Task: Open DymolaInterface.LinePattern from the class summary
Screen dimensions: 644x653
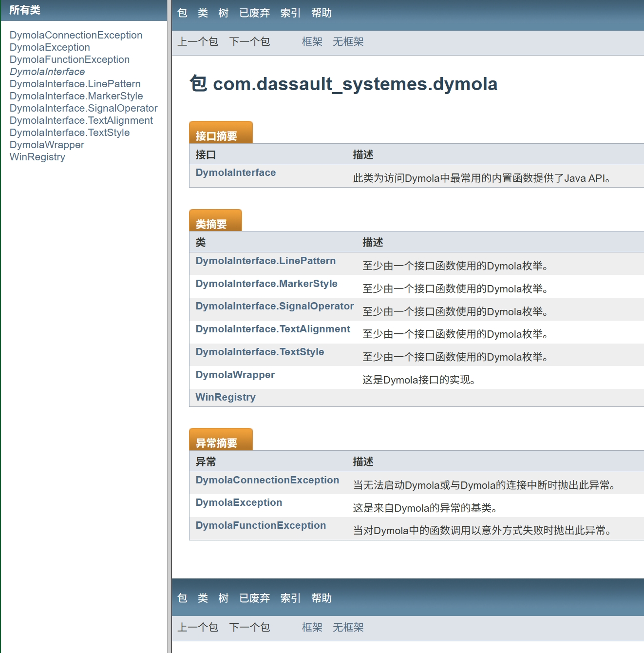Action: [265, 261]
